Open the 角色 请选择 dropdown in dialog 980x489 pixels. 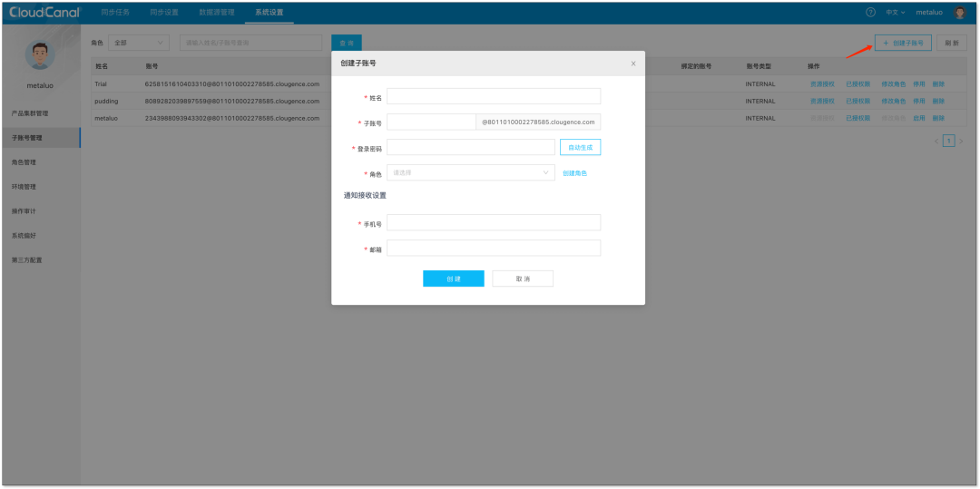471,172
